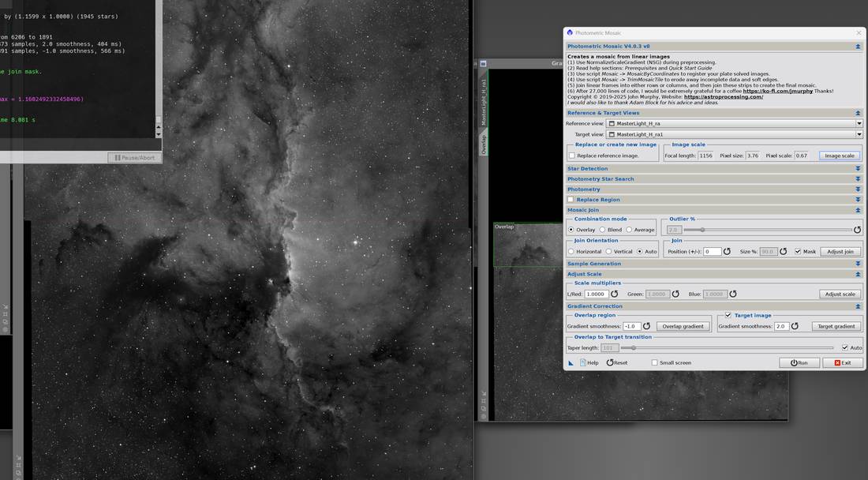Run the Photometric Mosaic script
This screenshot has width=868, height=480.
pyautogui.click(x=799, y=362)
